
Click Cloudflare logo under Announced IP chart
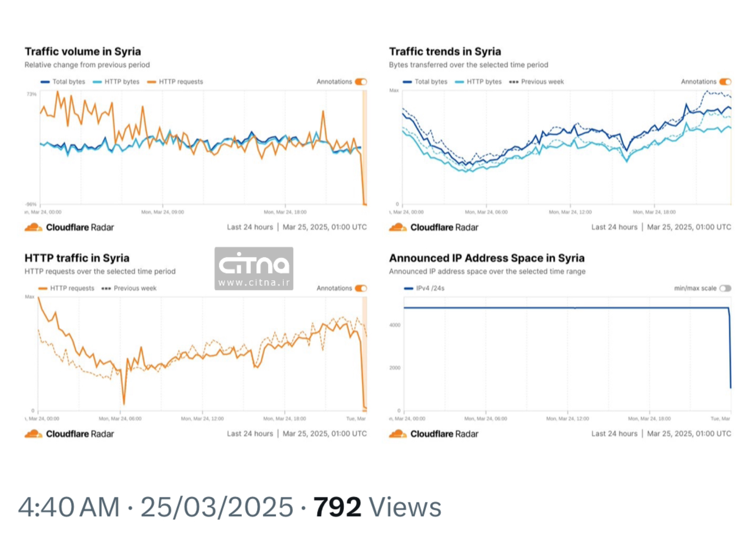pyautogui.click(x=398, y=433)
